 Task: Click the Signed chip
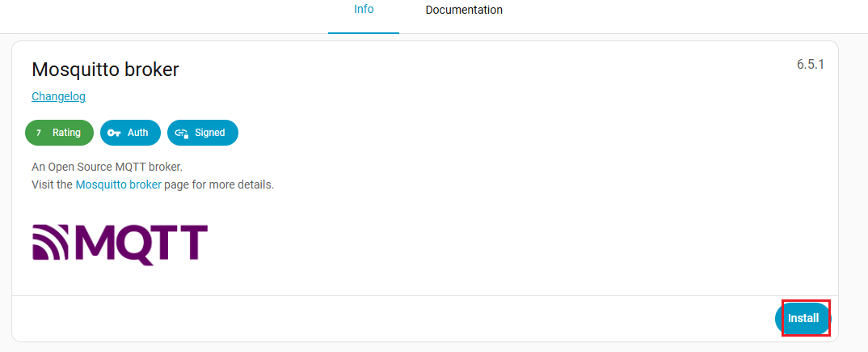coord(203,133)
